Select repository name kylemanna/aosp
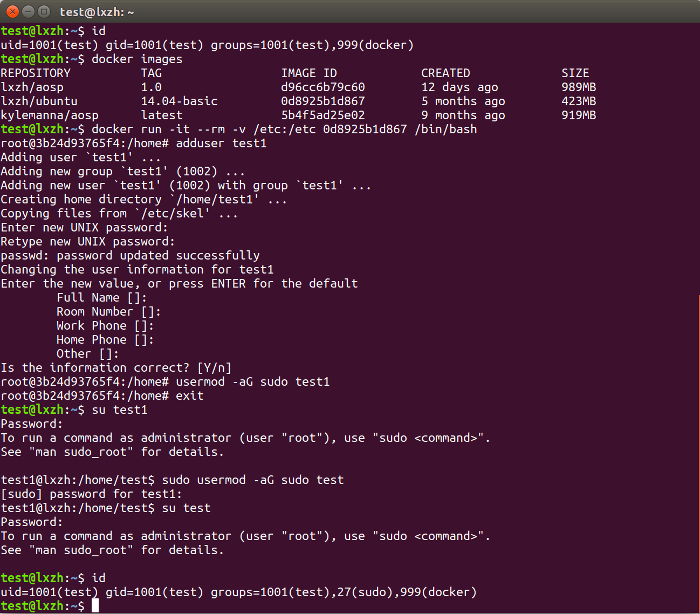This screenshot has width=700, height=614. [50, 115]
